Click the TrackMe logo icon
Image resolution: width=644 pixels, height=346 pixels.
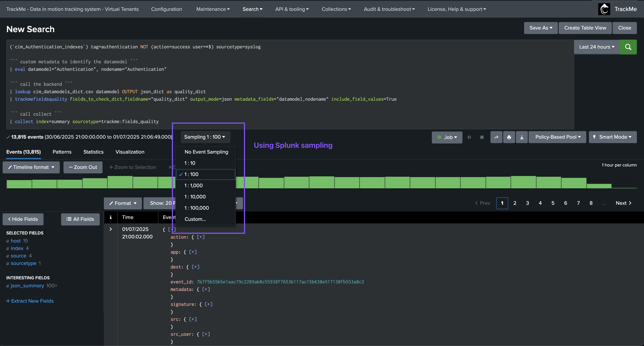pos(604,9)
